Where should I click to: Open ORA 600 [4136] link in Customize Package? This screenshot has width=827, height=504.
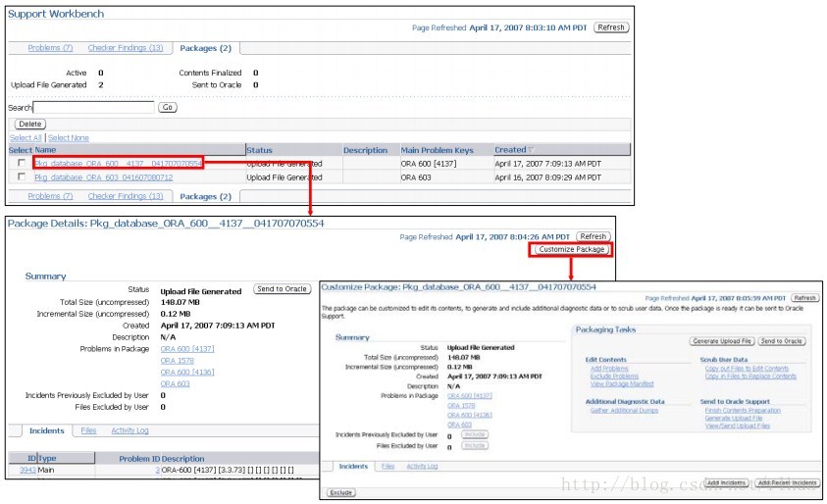(x=469, y=415)
